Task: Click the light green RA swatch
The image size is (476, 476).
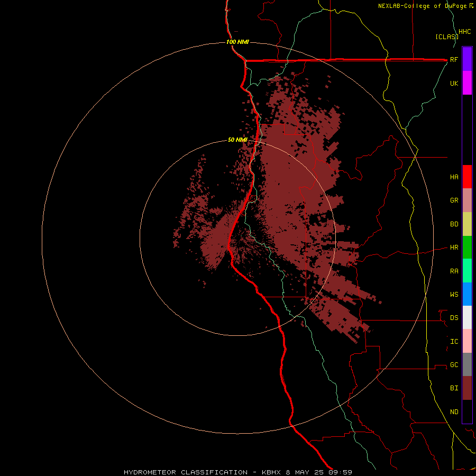Action: 467,271
